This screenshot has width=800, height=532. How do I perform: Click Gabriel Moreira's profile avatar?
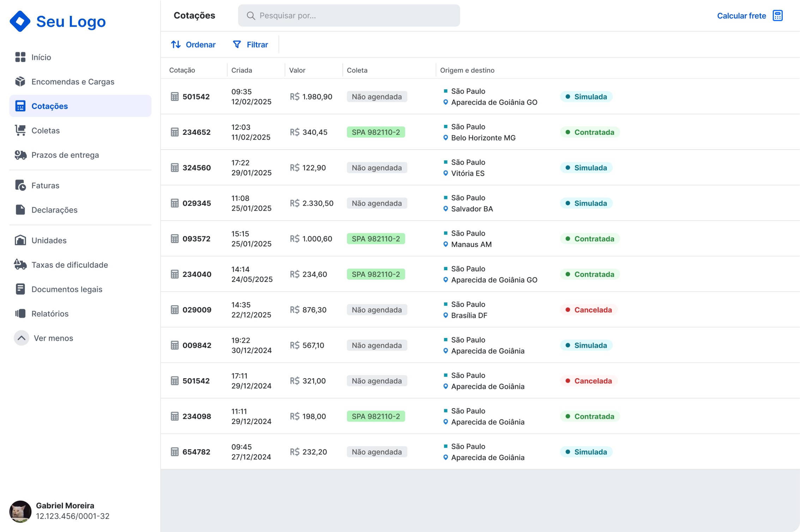pos(20,511)
